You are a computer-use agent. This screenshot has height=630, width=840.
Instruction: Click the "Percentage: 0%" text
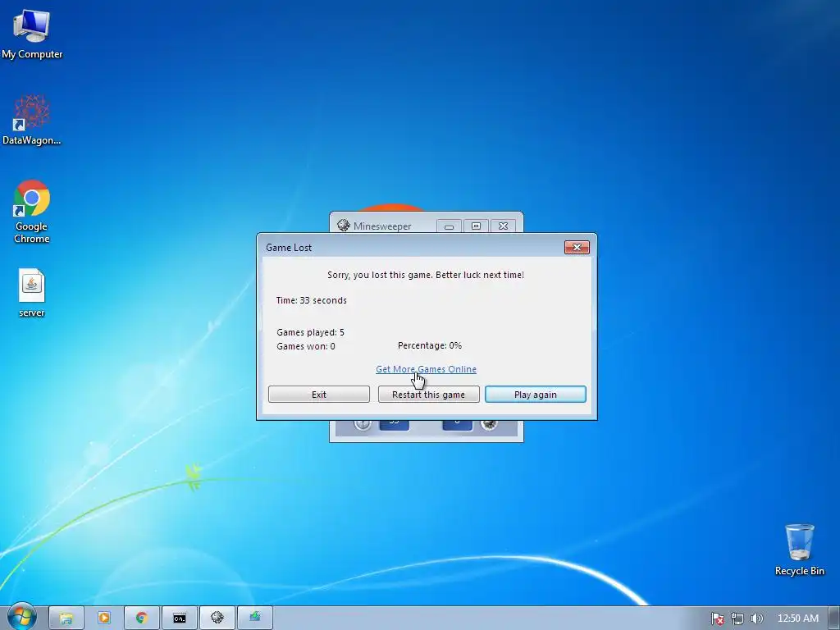tap(430, 345)
